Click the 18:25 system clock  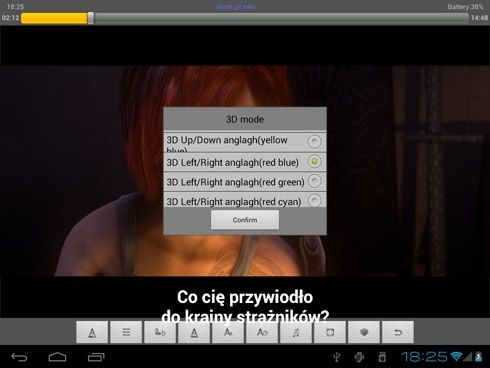point(424,357)
